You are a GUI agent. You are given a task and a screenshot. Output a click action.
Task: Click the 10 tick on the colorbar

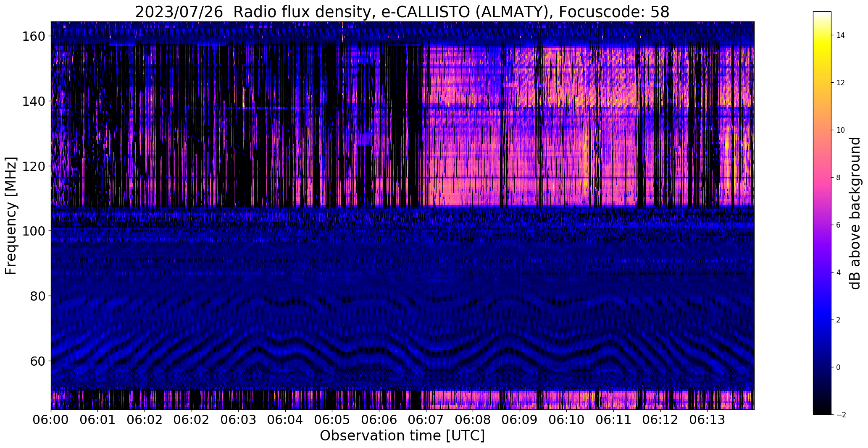tap(840, 130)
